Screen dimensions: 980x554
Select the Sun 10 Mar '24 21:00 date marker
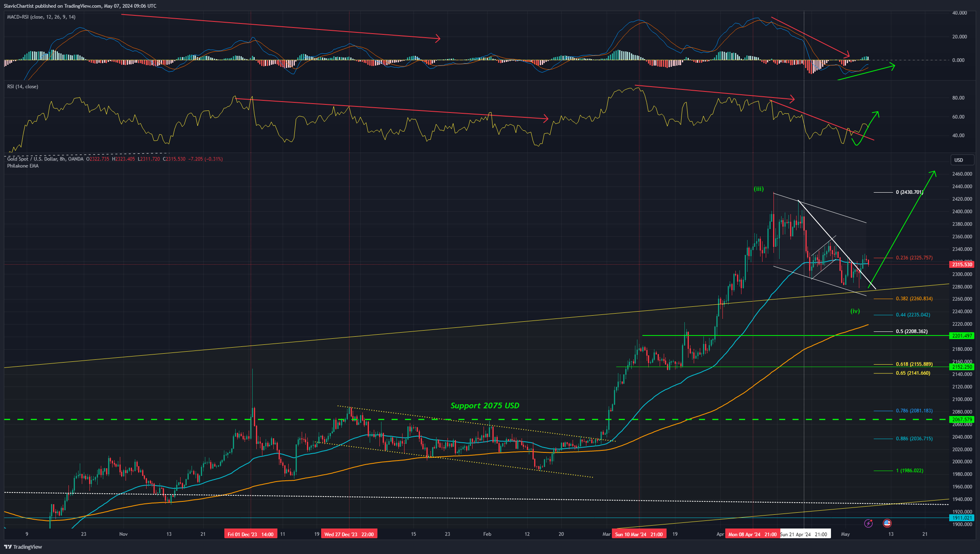639,534
